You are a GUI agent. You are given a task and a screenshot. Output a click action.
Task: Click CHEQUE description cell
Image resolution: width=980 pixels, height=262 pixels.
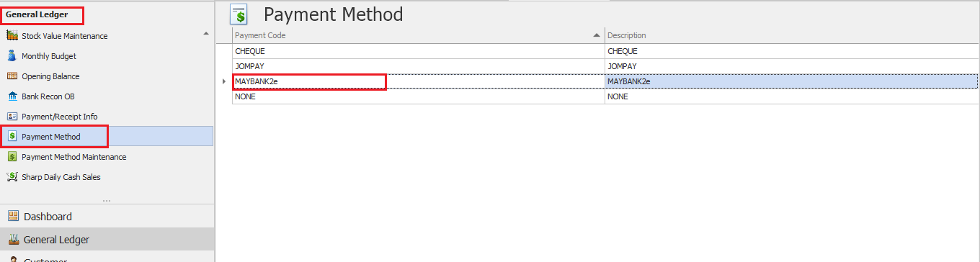point(791,51)
